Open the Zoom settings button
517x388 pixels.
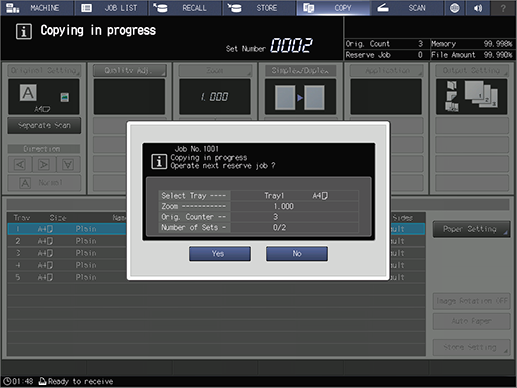click(x=215, y=70)
